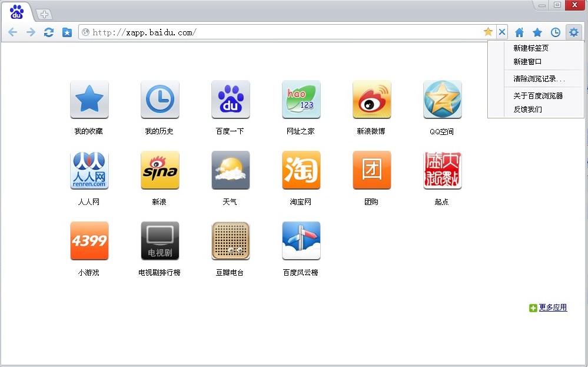Open the 4399 小游戏 icon
The width and height of the screenshot is (588, 367).
[89, 240]
